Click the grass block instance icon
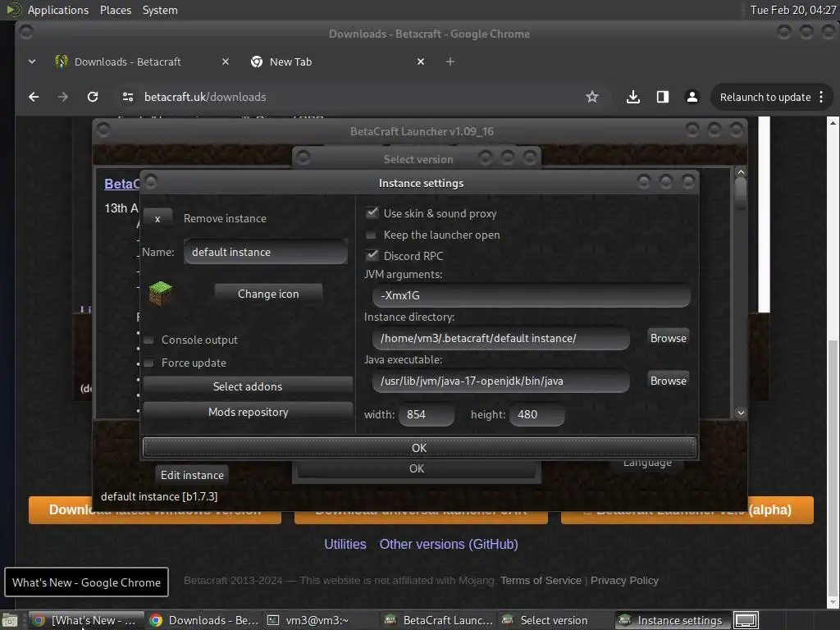 click(160, 293)
